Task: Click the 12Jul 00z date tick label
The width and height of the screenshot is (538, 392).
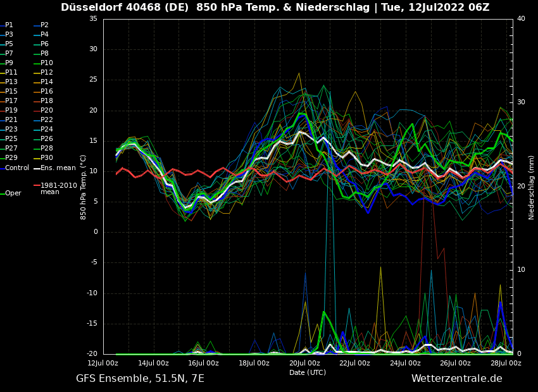Action: click(x=103, y=364)
